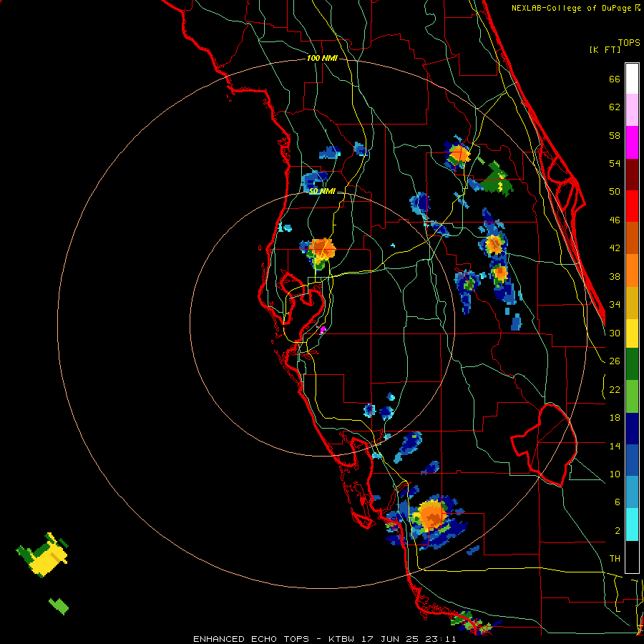The height and width of the screenshot is (644, 644).
Task: Pick the white swatch on the tops scale
Action: [x=632, y=79]
